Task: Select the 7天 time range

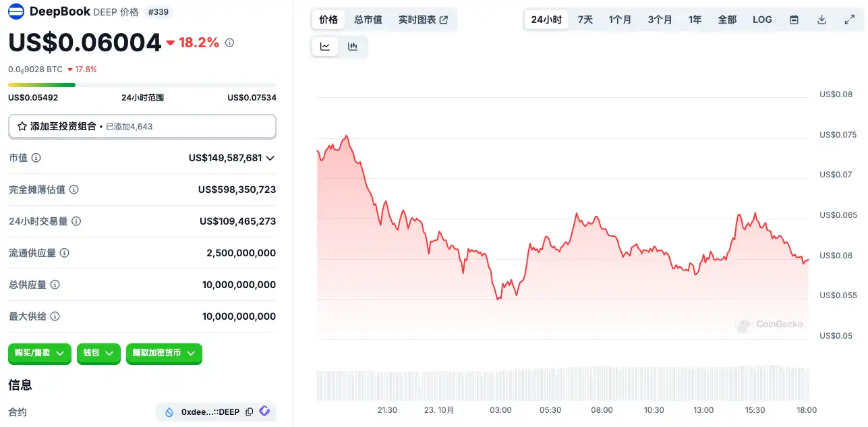Action: [585, 20]
